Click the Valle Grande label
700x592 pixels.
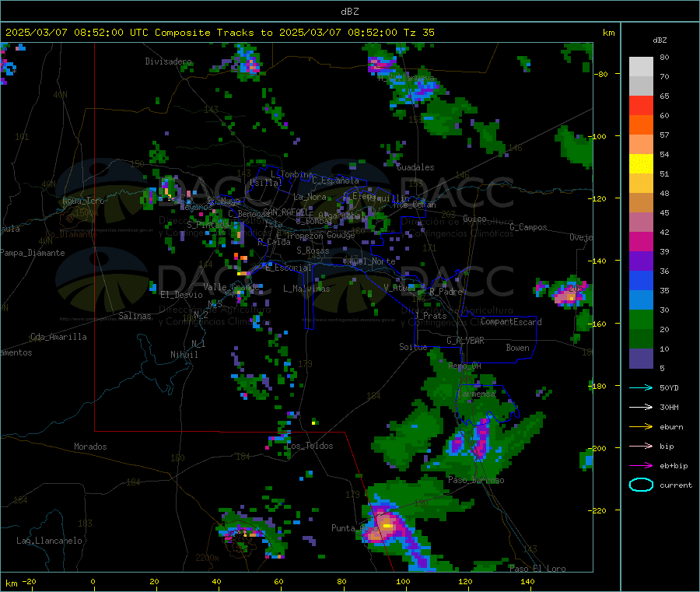point(231,287)
